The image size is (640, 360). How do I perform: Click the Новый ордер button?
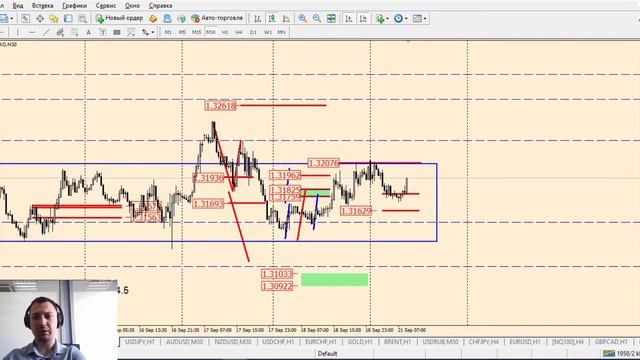[x=119, y=18]
